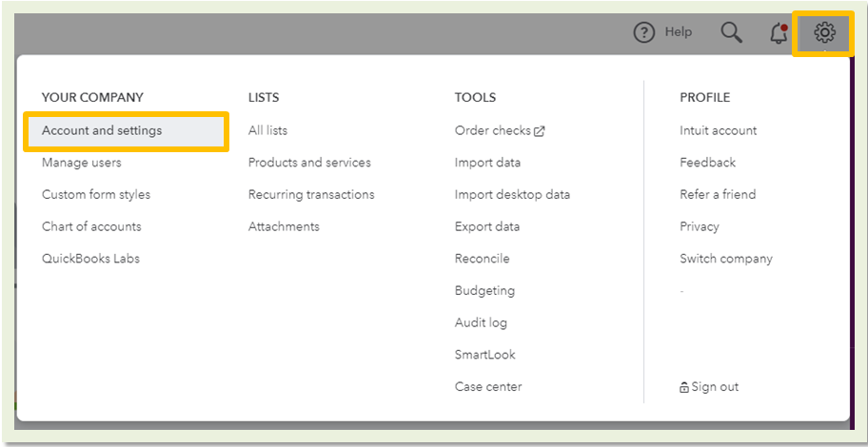Open the Help question mark icon
Screen dimensions: 868x447
tap(643, 32)
